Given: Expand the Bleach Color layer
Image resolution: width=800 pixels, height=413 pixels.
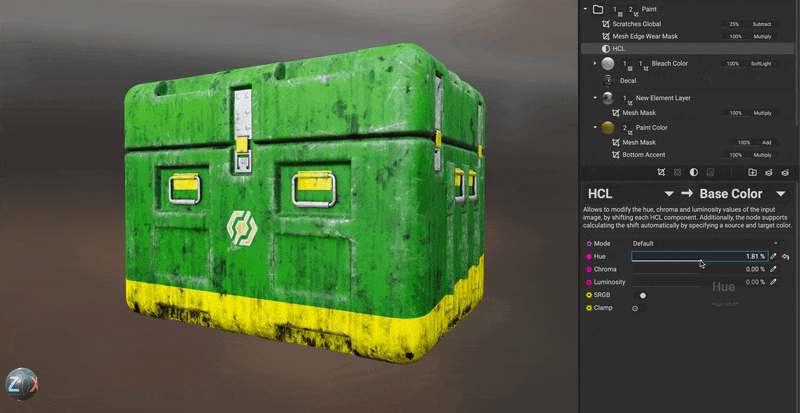Looking at the screenshot, I should (x=595, y=63).
